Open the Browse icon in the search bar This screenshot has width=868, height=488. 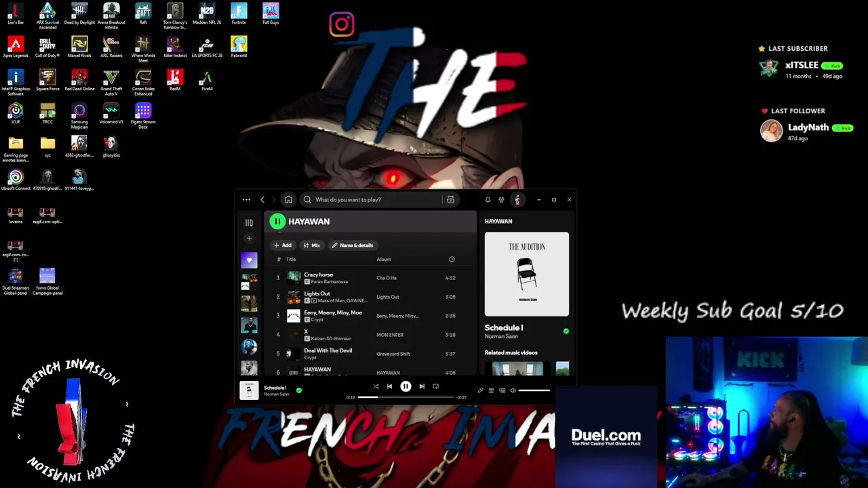(x=450, y=200)
